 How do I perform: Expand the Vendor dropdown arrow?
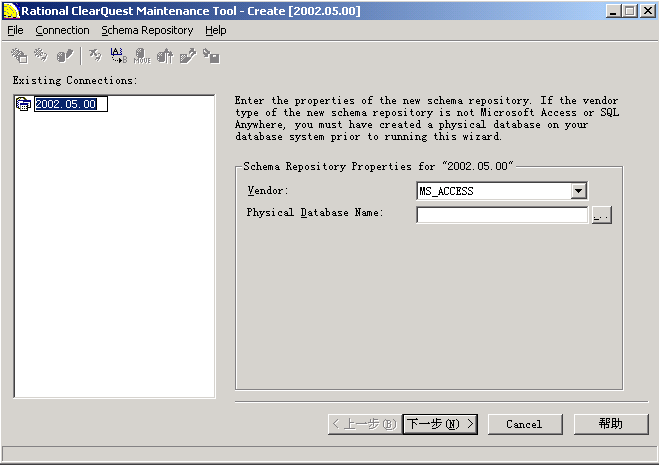point(579,191)
